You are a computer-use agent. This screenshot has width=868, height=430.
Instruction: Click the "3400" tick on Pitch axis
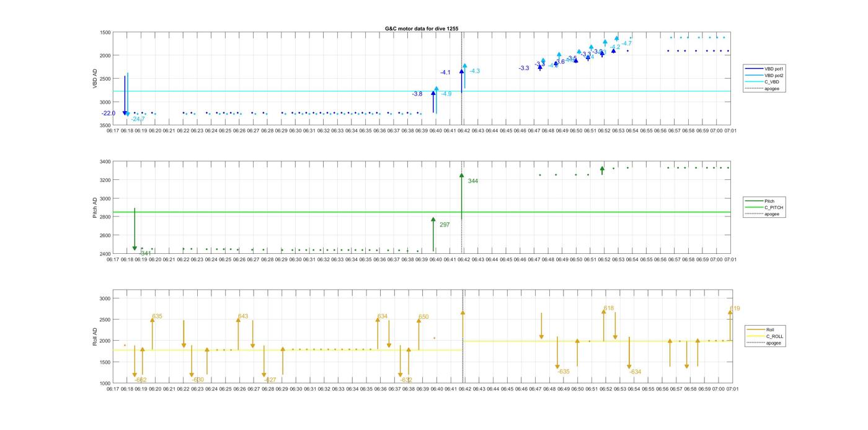[x=105, y=162]
